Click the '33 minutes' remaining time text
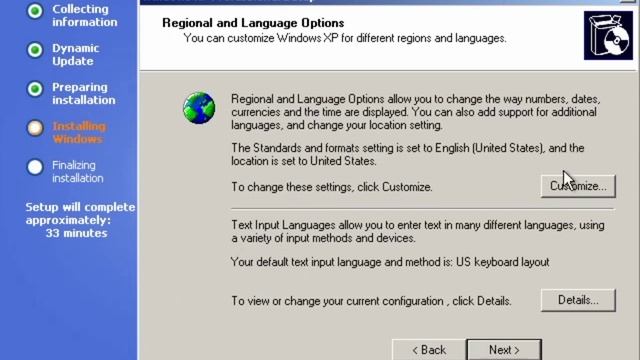 (76, 233)
